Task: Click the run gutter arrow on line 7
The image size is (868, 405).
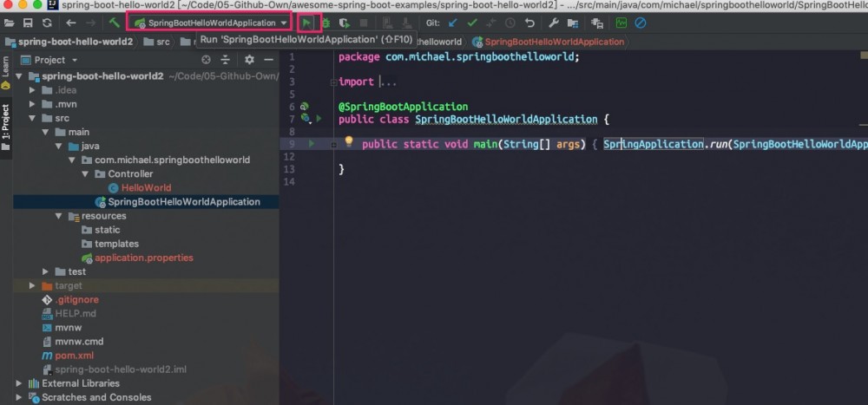Action: (319, 119)
